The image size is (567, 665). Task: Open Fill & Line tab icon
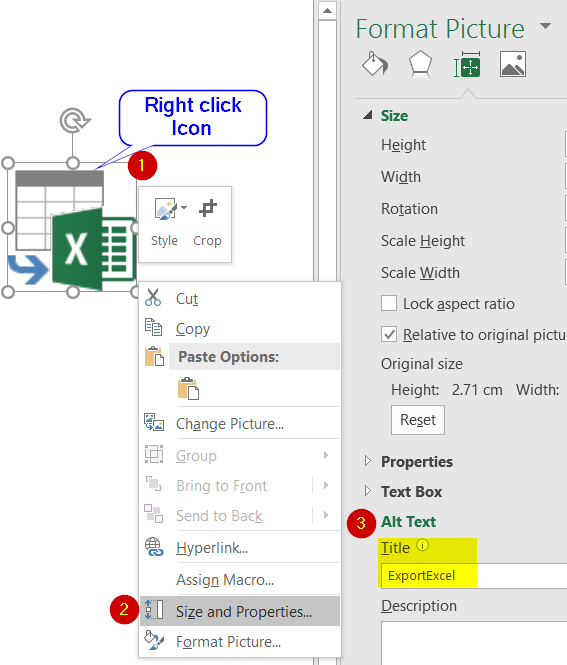[375, 64]
